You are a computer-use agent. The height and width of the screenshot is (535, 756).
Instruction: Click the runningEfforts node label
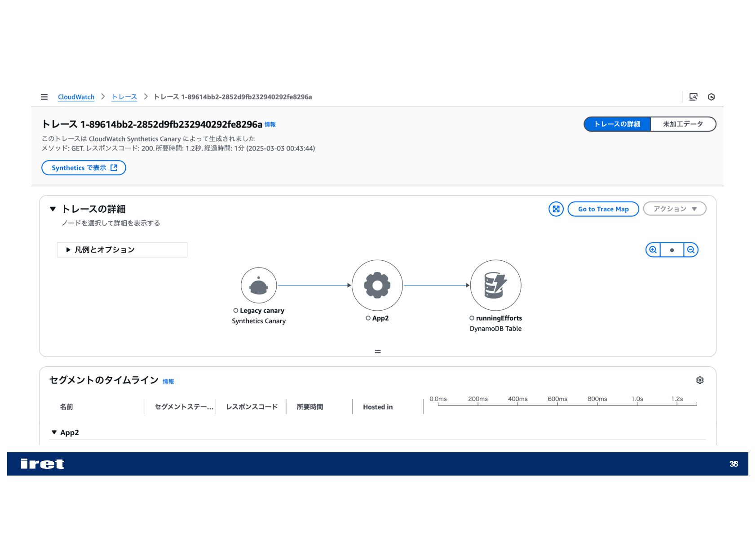click(499, 318)
